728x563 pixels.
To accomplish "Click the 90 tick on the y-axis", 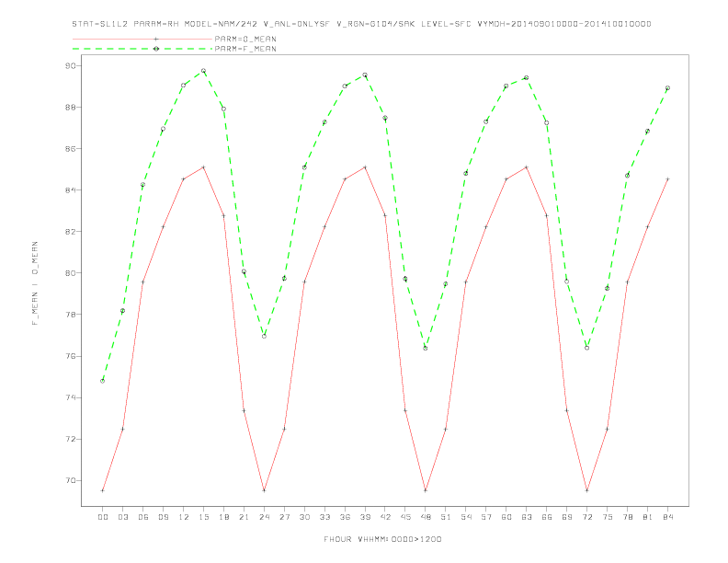I will (71, 66).
